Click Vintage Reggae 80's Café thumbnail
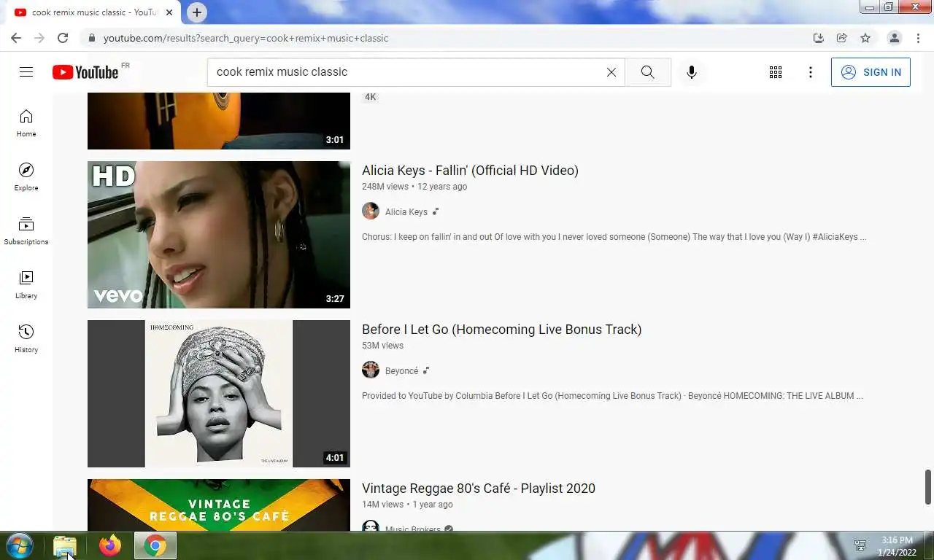The image size is (934, 560). [x=219, y=505]
